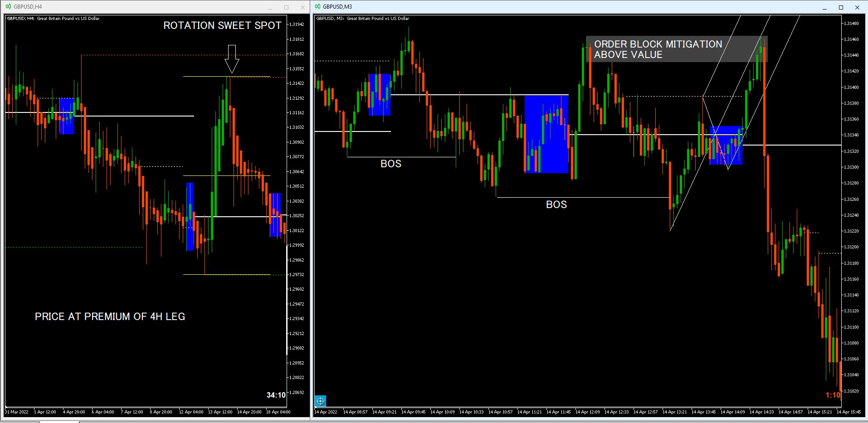Click the 1.31480 price on M3 axis

(x=851, y=23)
